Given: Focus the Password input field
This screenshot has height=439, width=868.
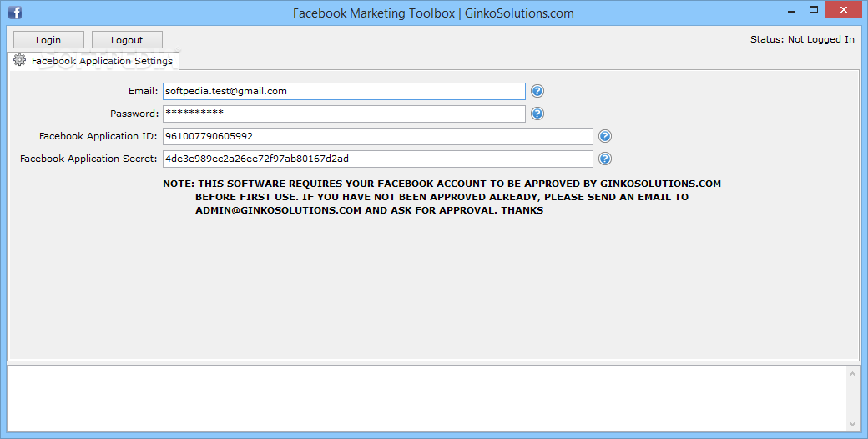Looking at the screenshot, I should [344, 114].
